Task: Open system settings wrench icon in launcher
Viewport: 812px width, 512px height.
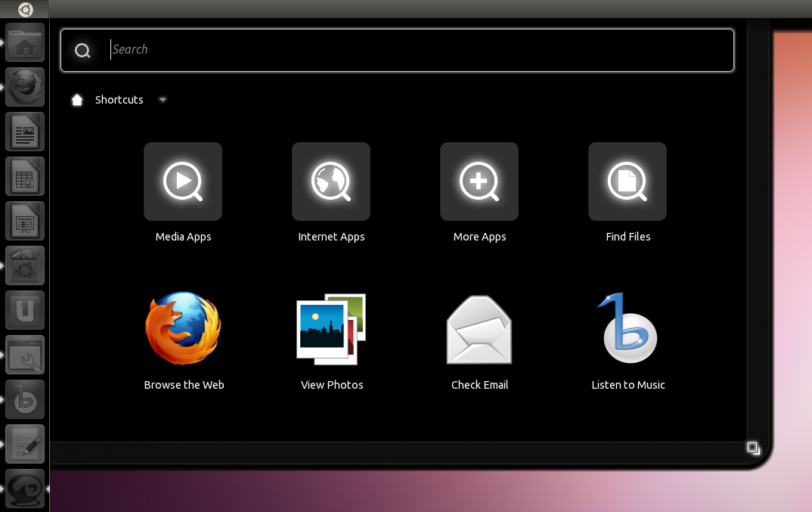Action: [25, 355]
